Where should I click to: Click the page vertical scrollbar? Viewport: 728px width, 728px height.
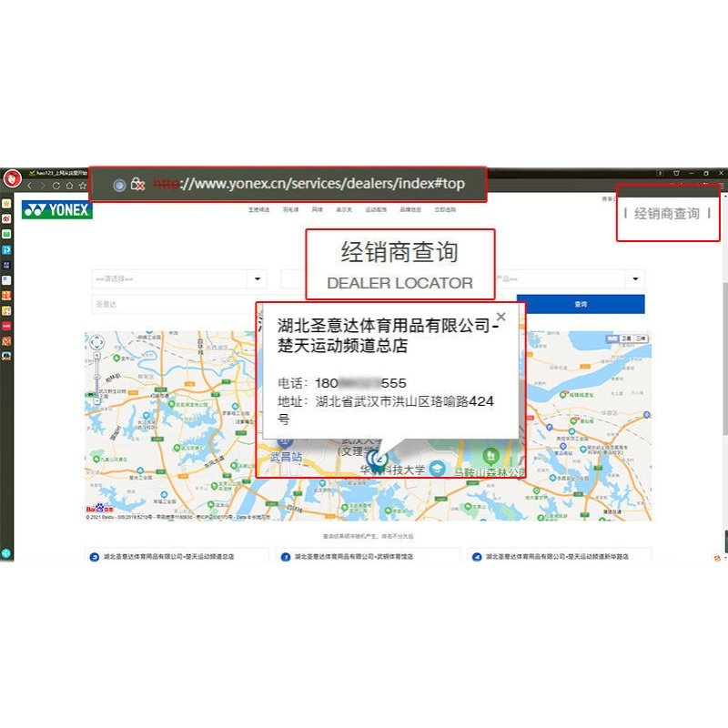point(724,358)
